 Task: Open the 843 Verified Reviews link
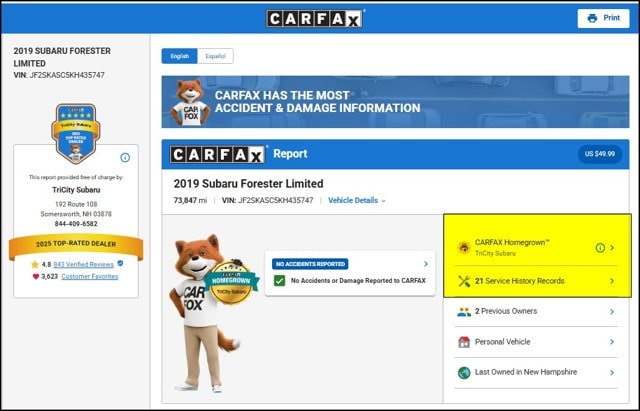click(x=83, y=264)
